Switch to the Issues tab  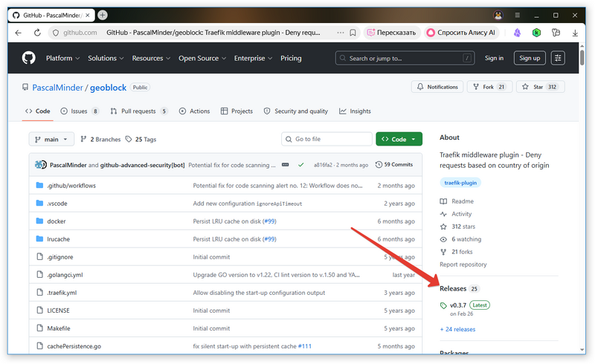click(x=80, y=111)
